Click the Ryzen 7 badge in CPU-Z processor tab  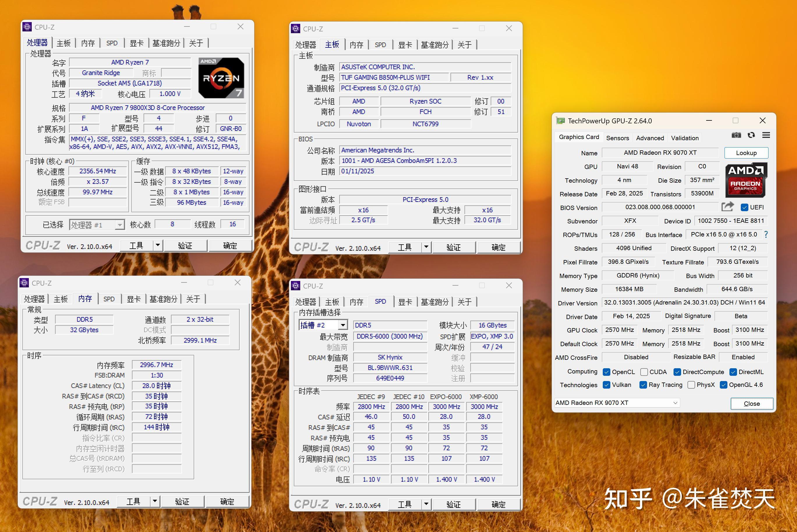tap(221, 78)
